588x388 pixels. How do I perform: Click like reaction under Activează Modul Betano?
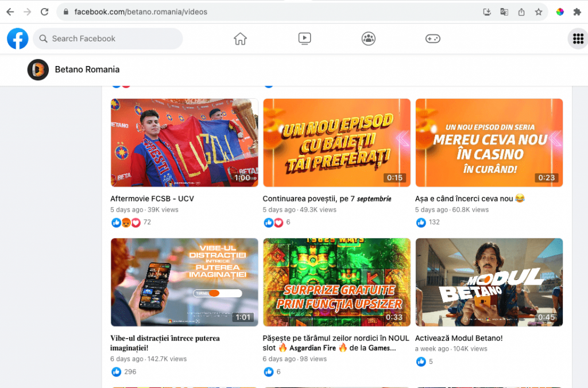point(421,362)
